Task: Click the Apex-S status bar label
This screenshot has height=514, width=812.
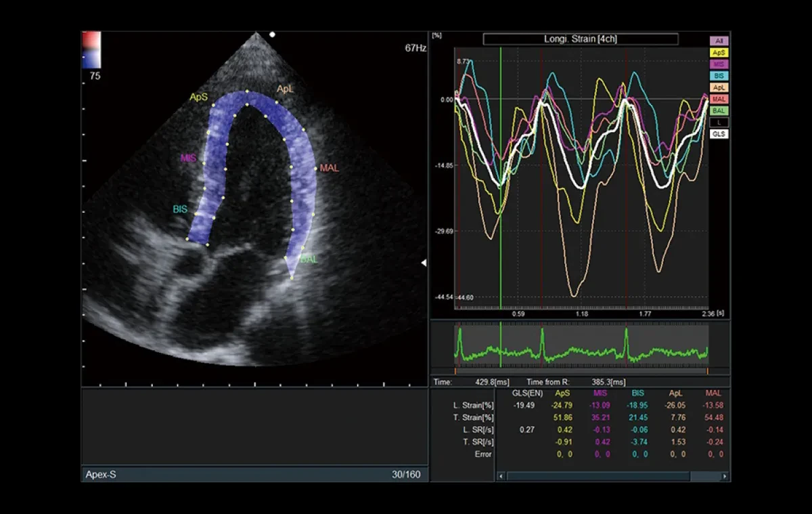Action: [x=101, y=475]
